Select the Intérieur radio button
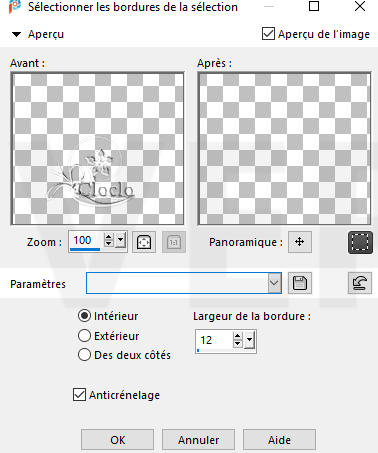The image size is (378, 453). point(84,315)
